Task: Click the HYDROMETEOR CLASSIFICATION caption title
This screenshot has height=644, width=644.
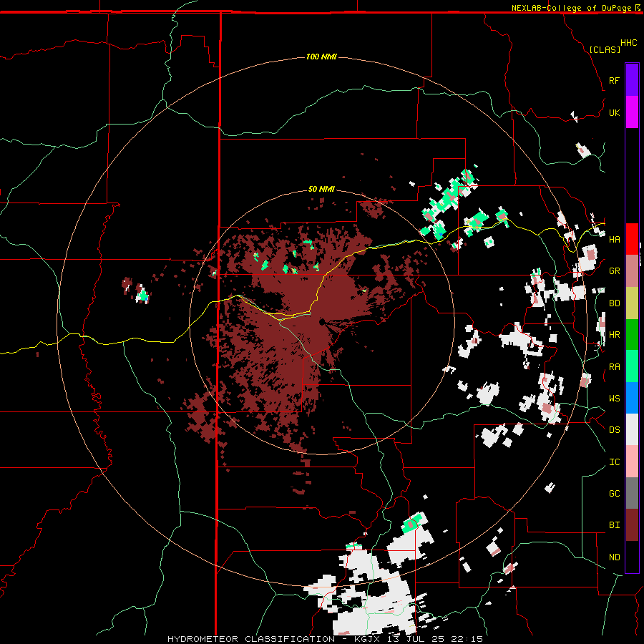Action: click(251, 639)
